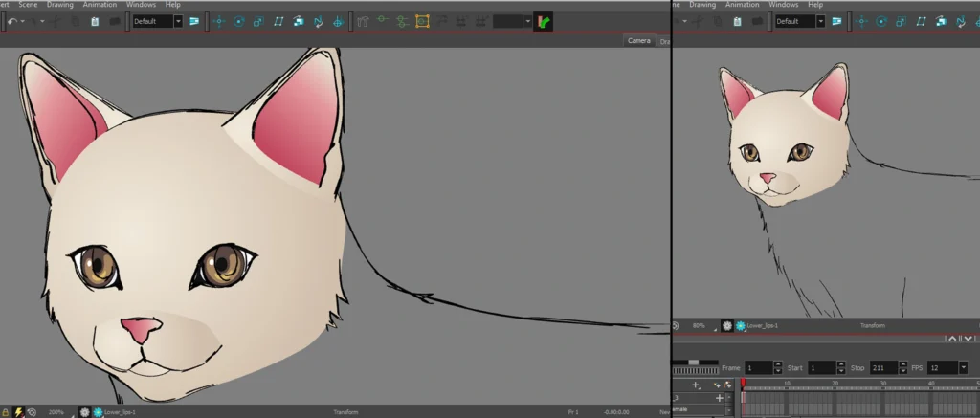Click jog wheel strip below timeline slider

[x=695, y=370]
